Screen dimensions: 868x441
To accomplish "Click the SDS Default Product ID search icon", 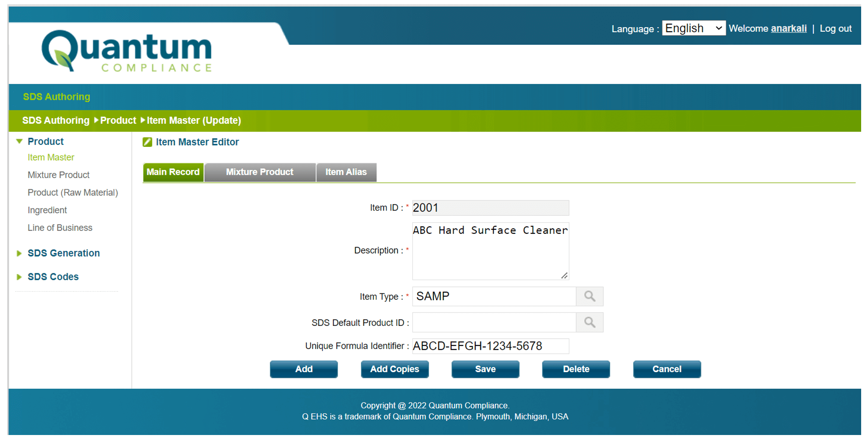I will (x=590, y=322).
